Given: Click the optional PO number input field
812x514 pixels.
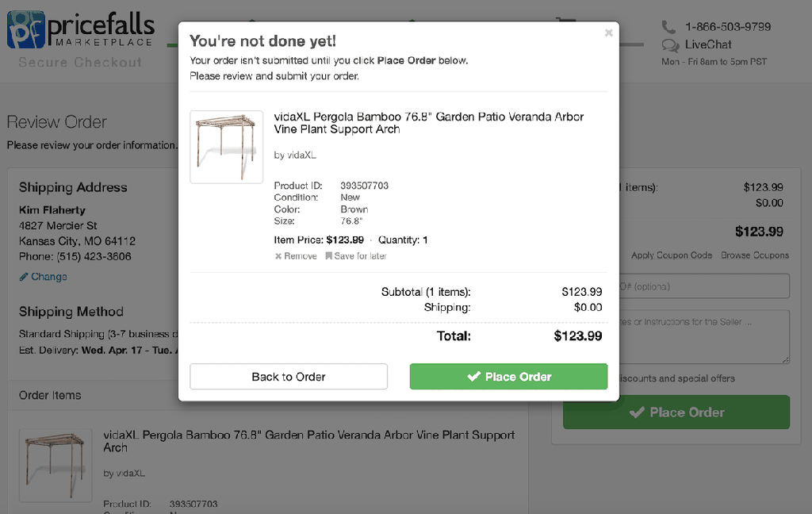Looking at the screenshot, I should point(705,286).
